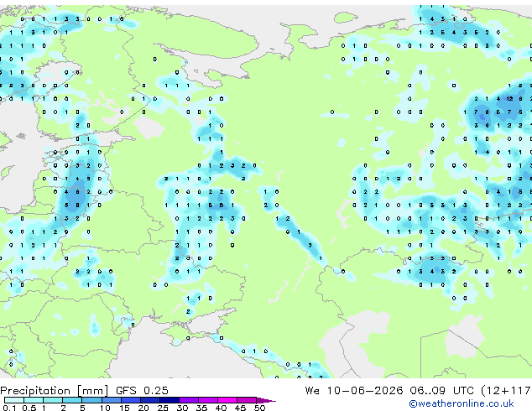Choose the 15 to 20 mm legend swatch
Screen dimensions: 532x411
(x=131, y=400)
